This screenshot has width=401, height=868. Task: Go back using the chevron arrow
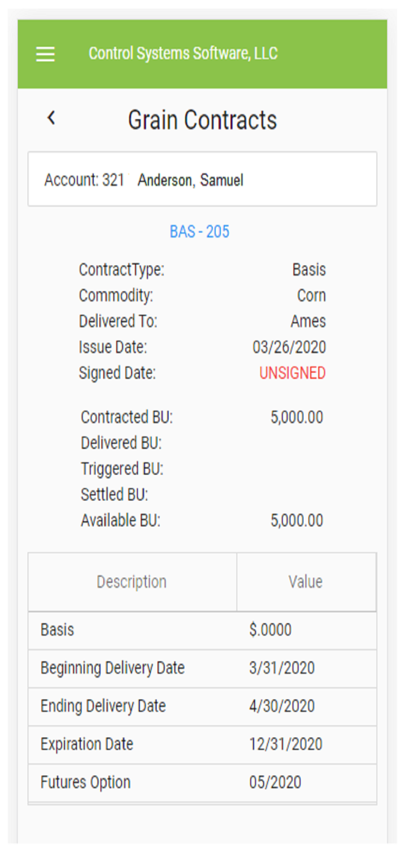click(51, 118)
